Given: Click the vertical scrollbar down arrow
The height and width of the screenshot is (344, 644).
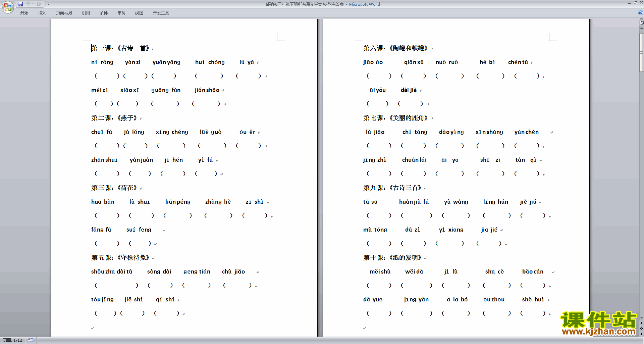Looking at the screenshot, I should click(x=641, y=318).
